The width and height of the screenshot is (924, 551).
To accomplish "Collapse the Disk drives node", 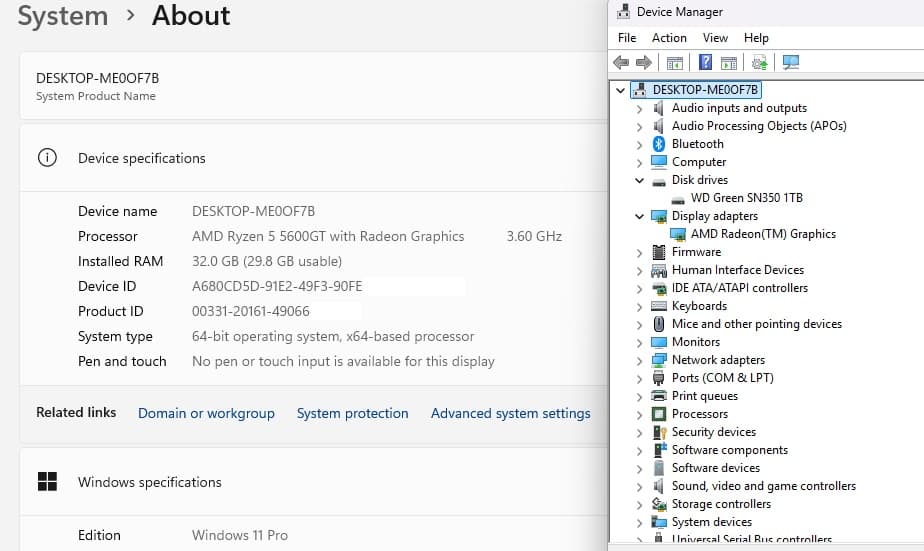I will [639, 180].
